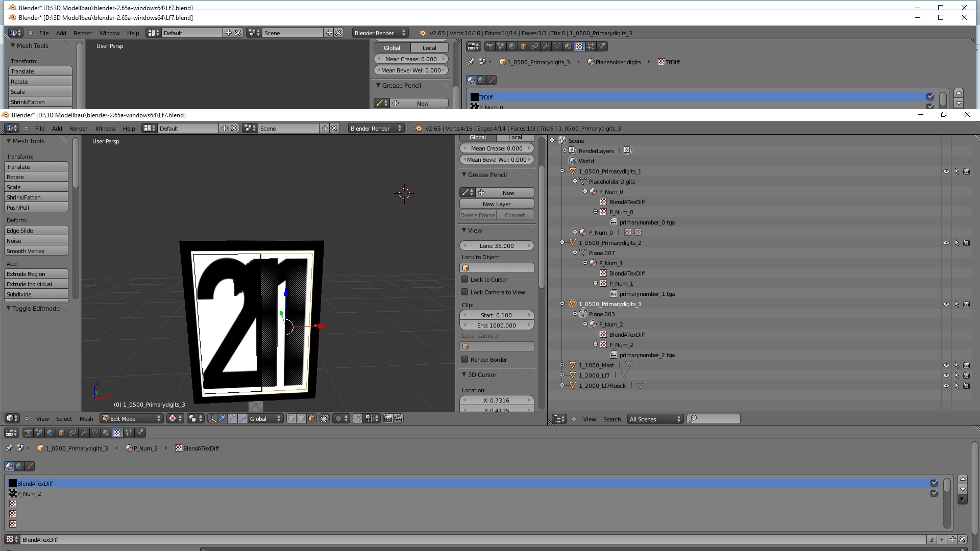The height and width of the screenshot is (551, 980).
Task: Open the Modifiers wrench properties icon
Action: point(84,433)
